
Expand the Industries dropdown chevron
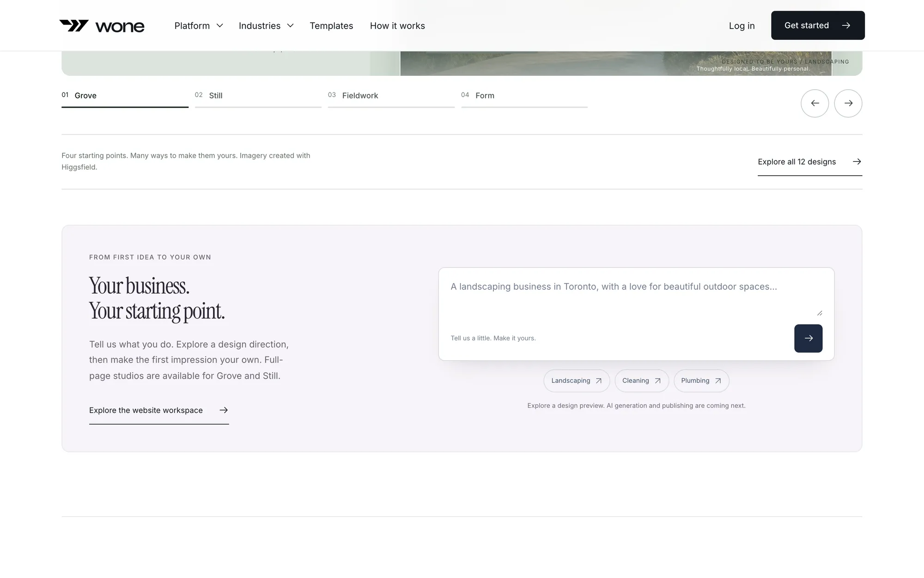[x=290, y=26]
